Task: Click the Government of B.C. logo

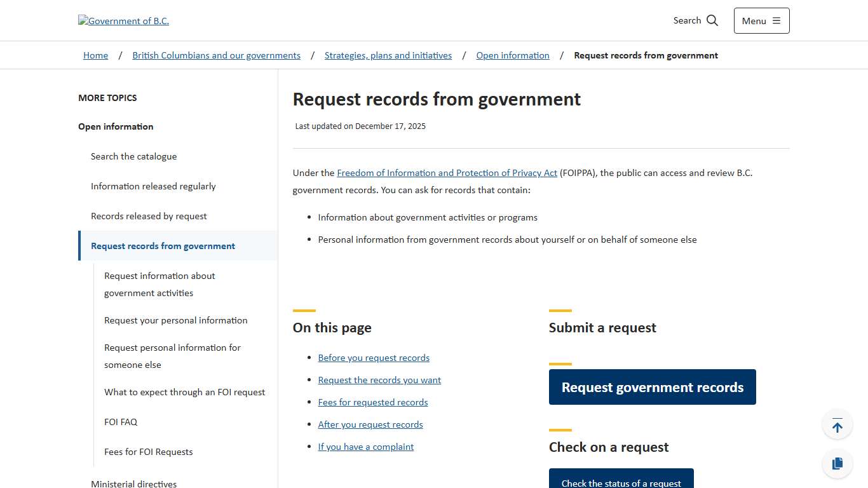Action: pyautogui.click(x=123, y=20)
